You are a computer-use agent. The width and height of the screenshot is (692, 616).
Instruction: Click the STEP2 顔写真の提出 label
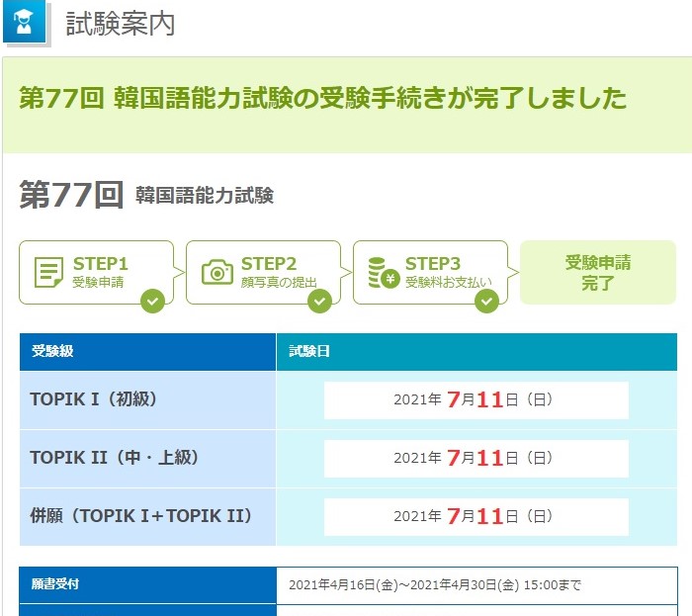click(279, 272)
